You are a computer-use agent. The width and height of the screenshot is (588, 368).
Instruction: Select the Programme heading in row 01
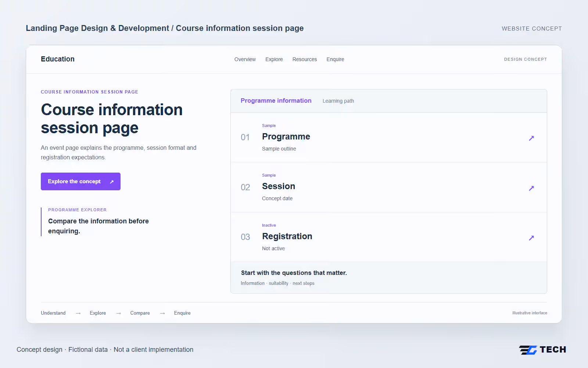click(x=286, y=137)
